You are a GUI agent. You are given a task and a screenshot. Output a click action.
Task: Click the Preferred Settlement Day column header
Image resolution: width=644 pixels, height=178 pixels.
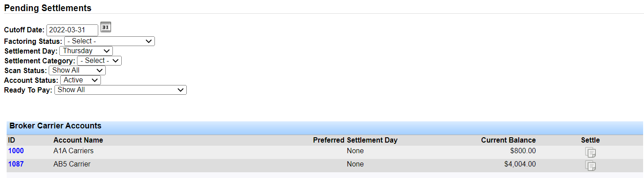point(355,140)
